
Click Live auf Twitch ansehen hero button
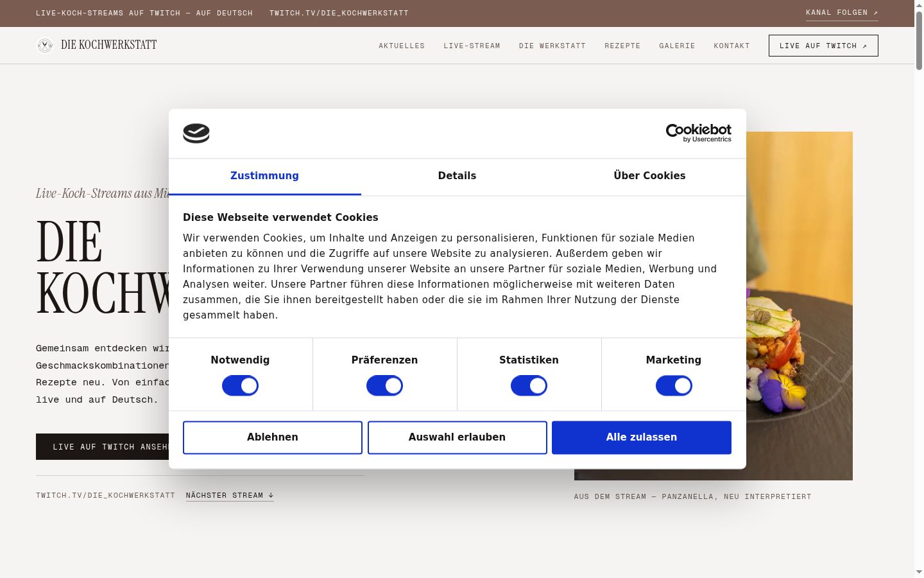(x=103, y=446)
